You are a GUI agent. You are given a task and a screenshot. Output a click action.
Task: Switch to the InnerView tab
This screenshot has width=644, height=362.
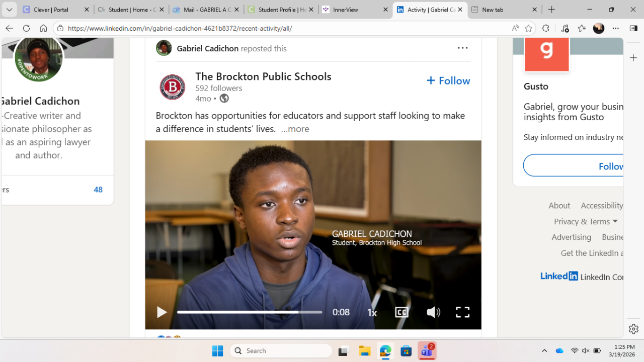(x=355, y=10)
